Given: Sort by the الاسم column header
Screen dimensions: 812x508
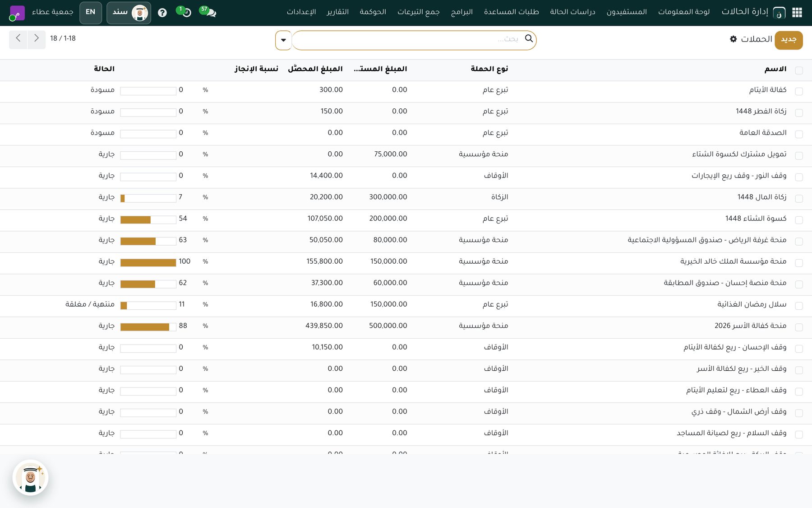Looking at the screenshot, I should pos(775,69).
